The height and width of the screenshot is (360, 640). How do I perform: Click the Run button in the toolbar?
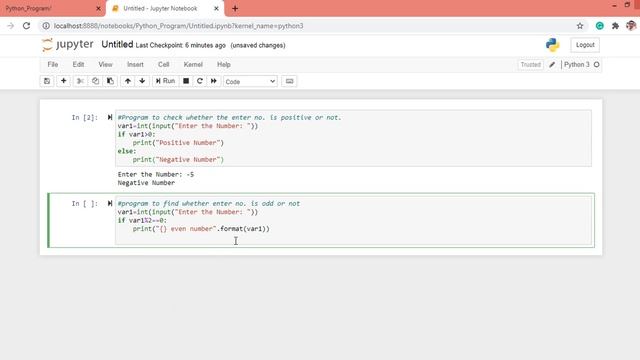click(x=165, y=81)
